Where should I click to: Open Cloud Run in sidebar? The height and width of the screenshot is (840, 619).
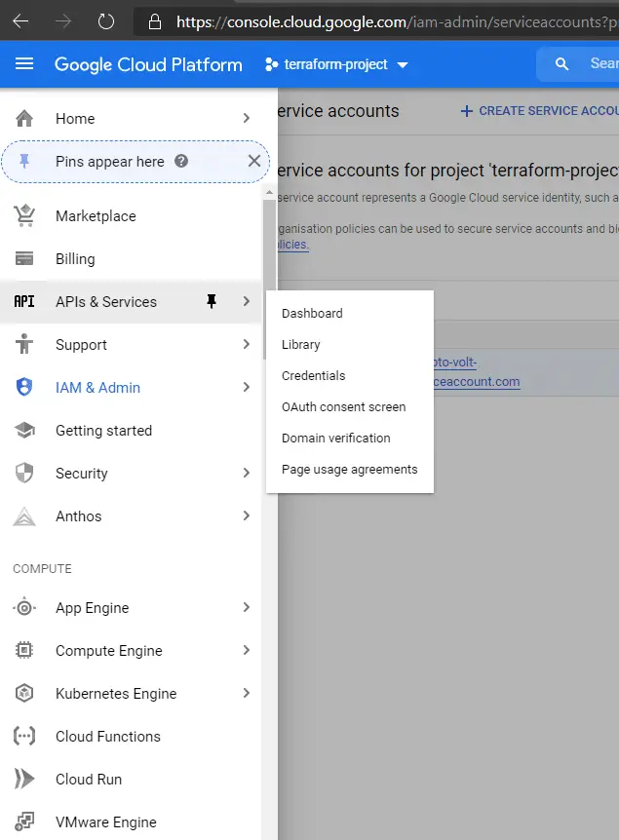point(131,779)
